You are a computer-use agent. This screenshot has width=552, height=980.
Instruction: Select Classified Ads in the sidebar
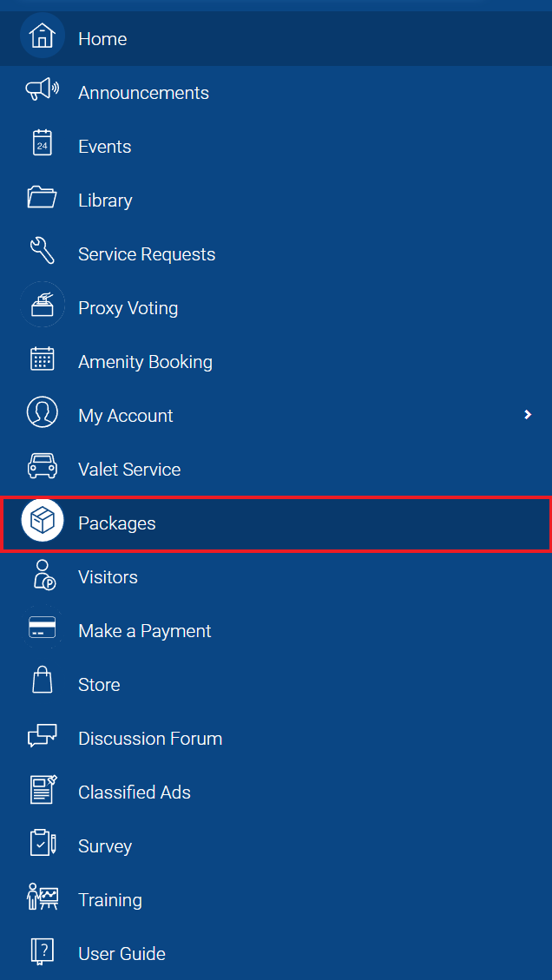(x=276, y=792)
